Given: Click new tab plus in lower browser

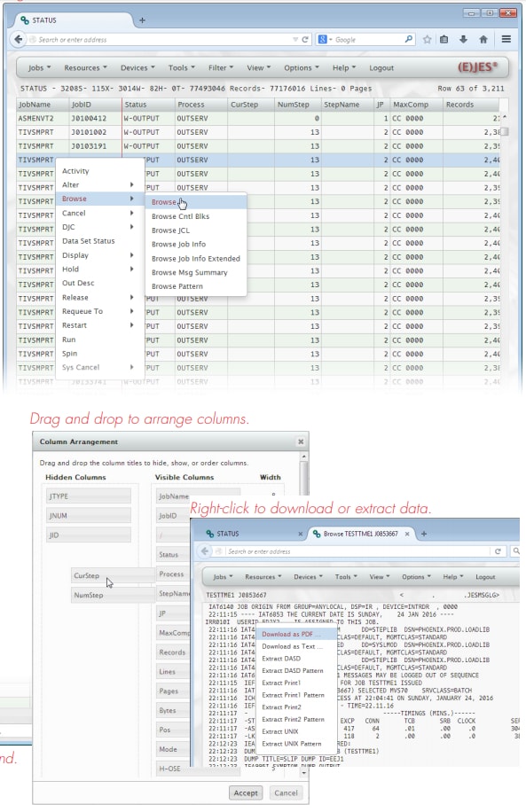Looking at the screenshot, I should [x=423, y=534].
